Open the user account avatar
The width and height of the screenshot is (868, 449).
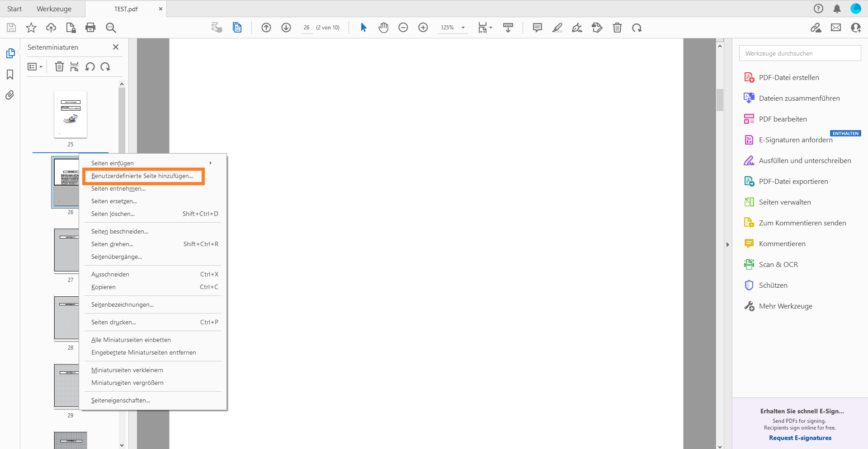tap(856, 9)
